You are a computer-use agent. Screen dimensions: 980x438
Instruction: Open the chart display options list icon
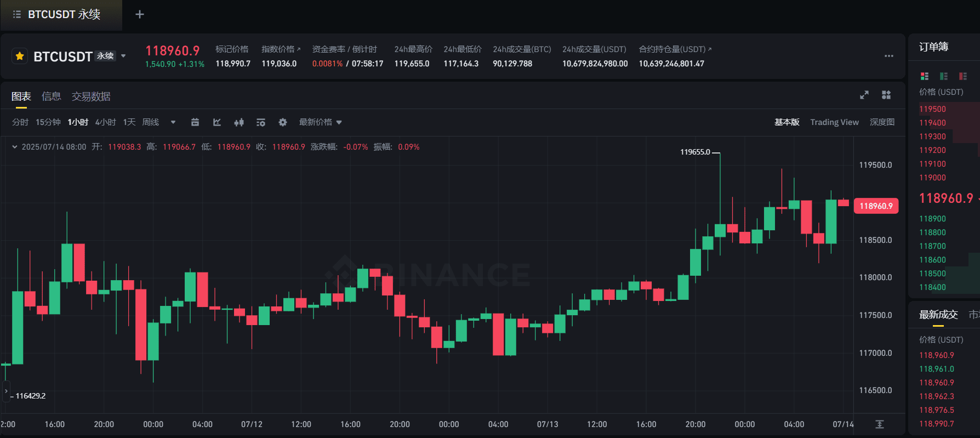261,122
